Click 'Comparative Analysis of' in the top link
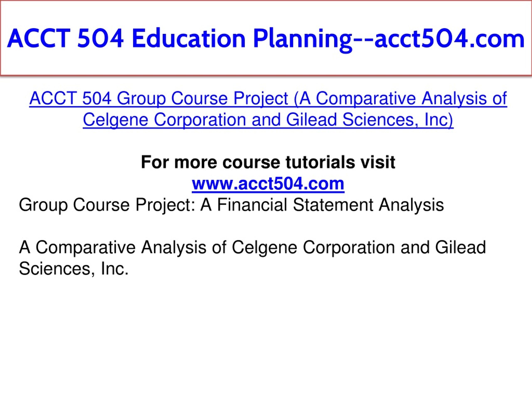Viewport: 532px width, 399px height. coord(411,98)
